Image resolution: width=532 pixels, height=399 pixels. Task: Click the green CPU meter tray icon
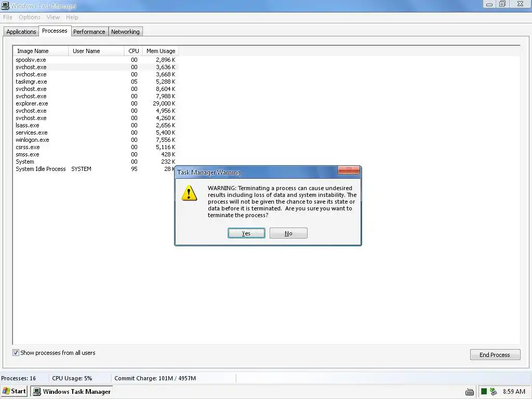(x=484, y=392)
